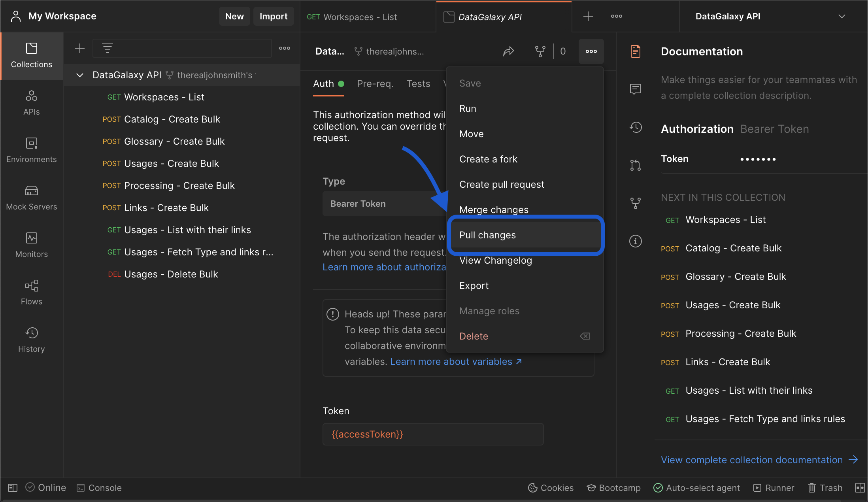Toggle Auto-select agent in status bar
Screen dimensions: 868x502
[x=696, y=488]
